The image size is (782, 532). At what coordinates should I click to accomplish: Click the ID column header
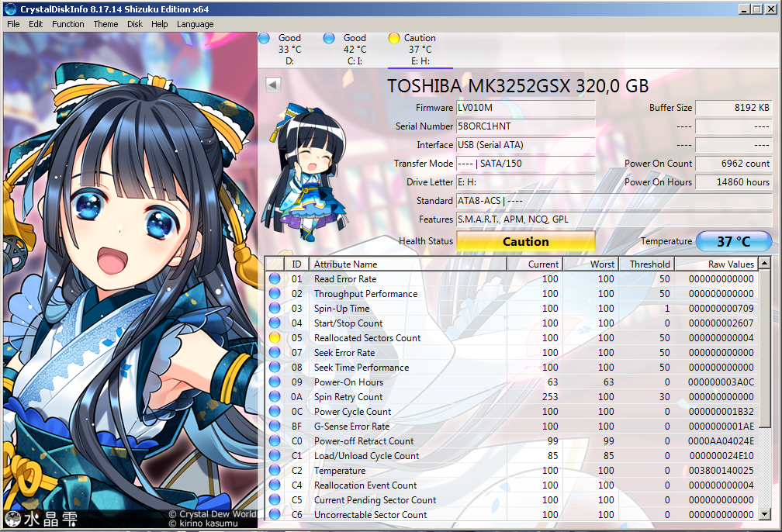(296, 264)
